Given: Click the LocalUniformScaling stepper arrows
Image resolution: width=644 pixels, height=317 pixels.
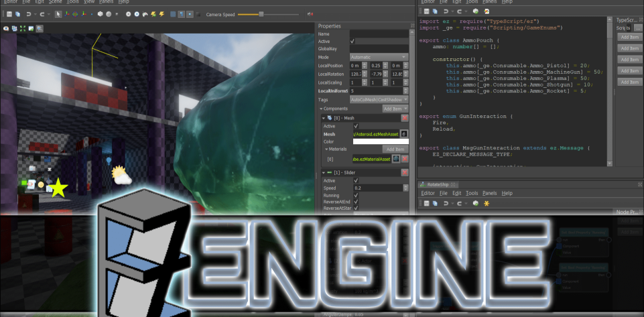Looking at the screenshot, I should (x=406, y=90).
